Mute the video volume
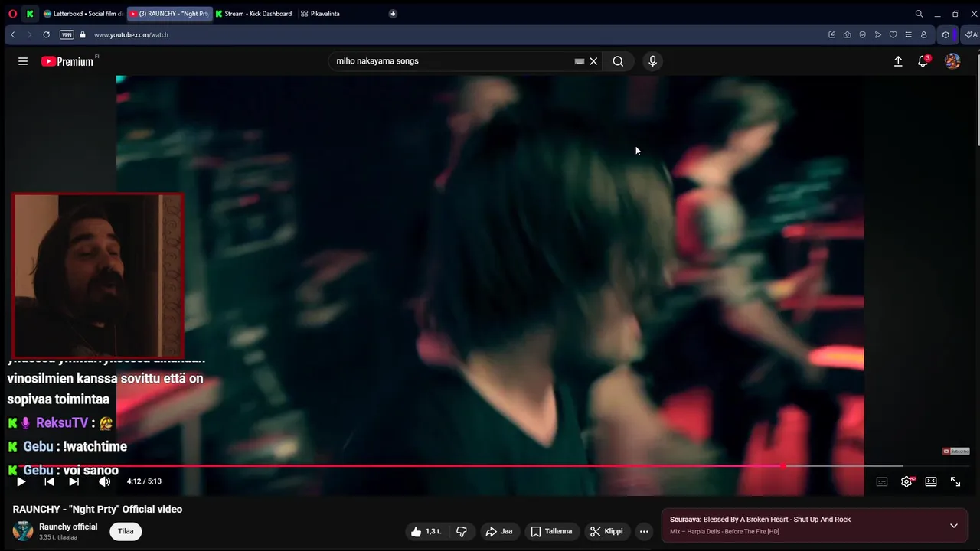The height and width of the screenshot is (551, 980). tap(105, 481)
